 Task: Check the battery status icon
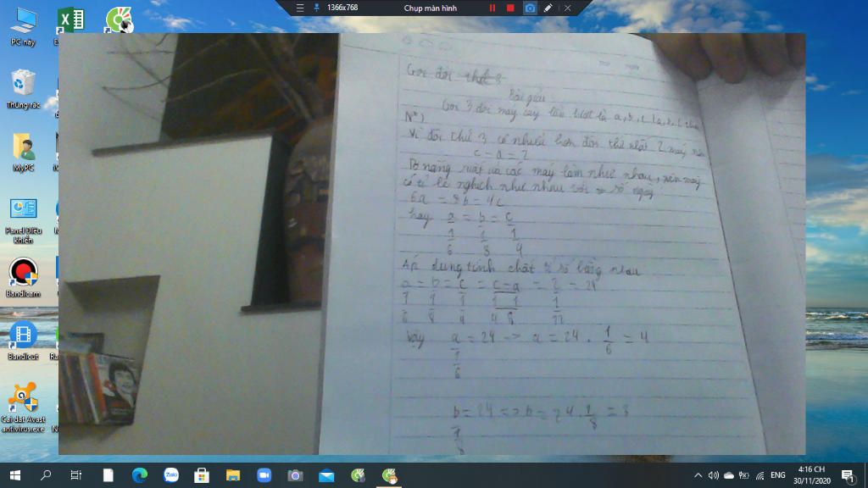tap(744, 475)
